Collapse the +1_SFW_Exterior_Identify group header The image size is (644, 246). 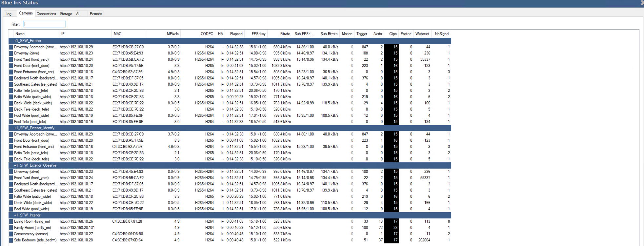[230, 128]
